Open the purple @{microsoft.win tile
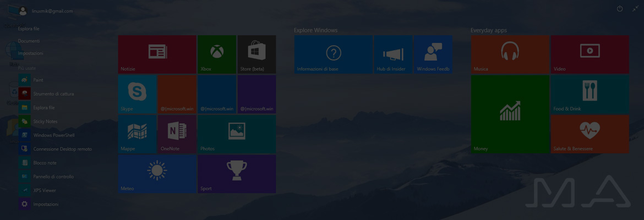Viewport: 644px width, 220px height. click(x=256, y=94)
